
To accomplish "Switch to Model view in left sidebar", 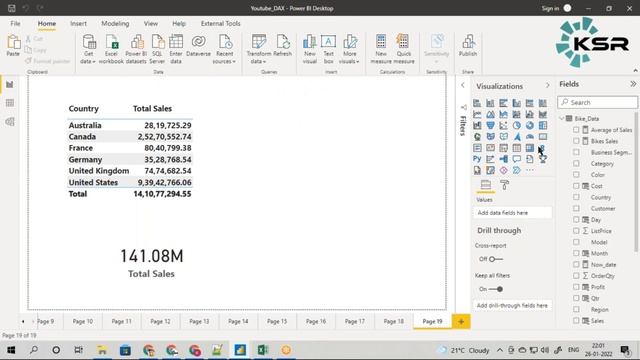I will (10, 122).
